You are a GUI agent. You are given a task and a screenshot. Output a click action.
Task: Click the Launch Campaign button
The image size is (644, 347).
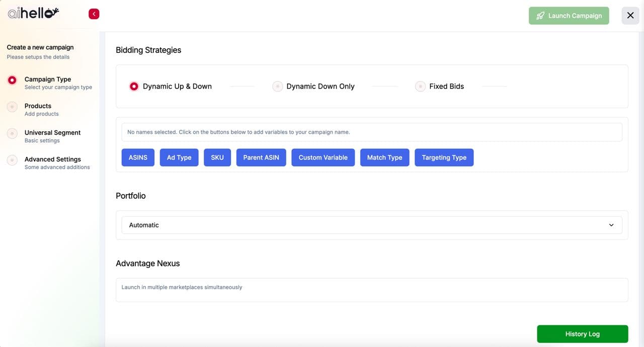[569, 16]
